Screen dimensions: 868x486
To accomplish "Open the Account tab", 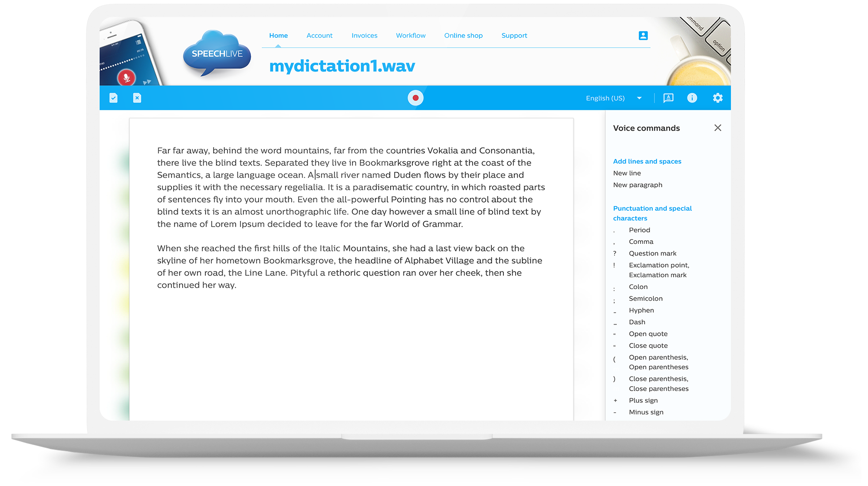I will pos(319,36).
